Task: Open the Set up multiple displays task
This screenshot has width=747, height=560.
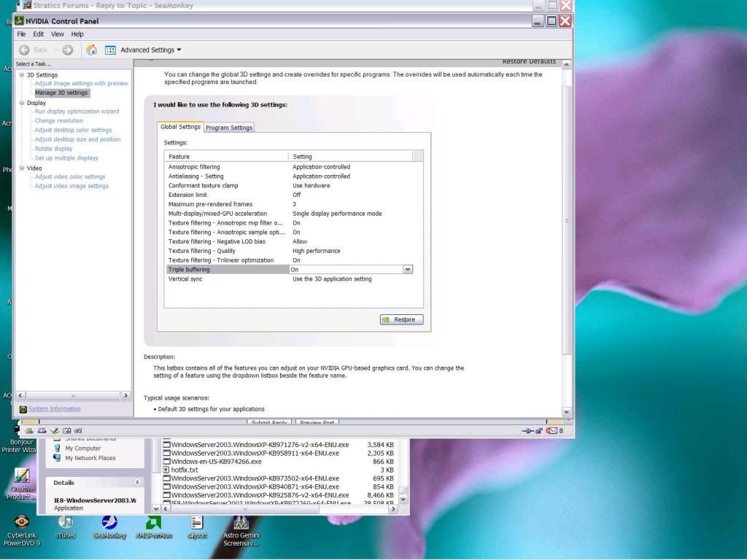Action: click(x=66, y=158)
